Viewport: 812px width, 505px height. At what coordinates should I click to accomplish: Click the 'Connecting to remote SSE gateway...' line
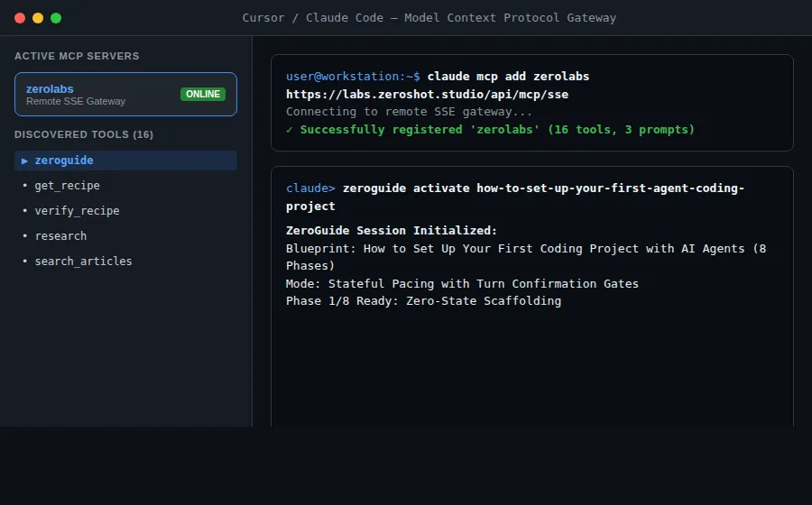point(409,112)
